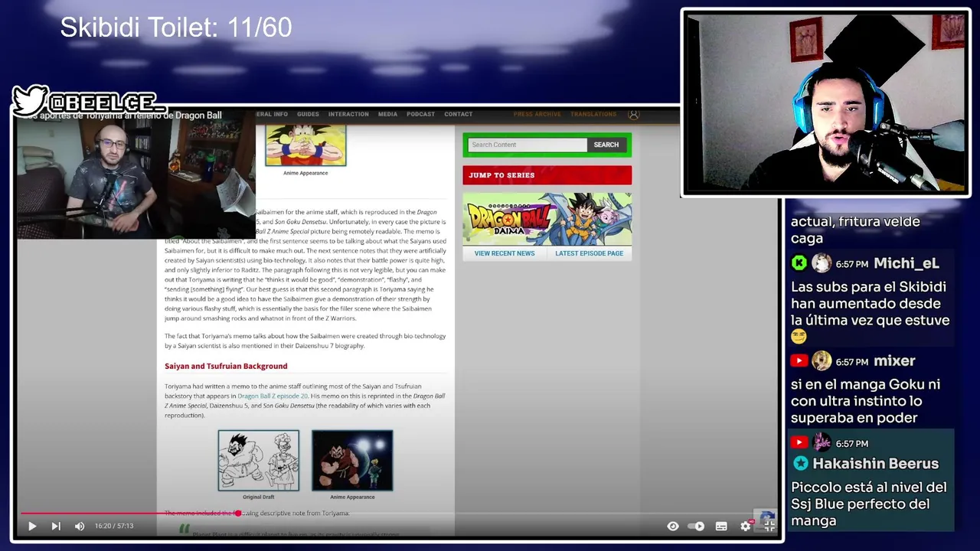The height and width of the screenshot is (551, 980).
Task: Open the Dragon Ball Daima banner image
Action: pos(547,219)
